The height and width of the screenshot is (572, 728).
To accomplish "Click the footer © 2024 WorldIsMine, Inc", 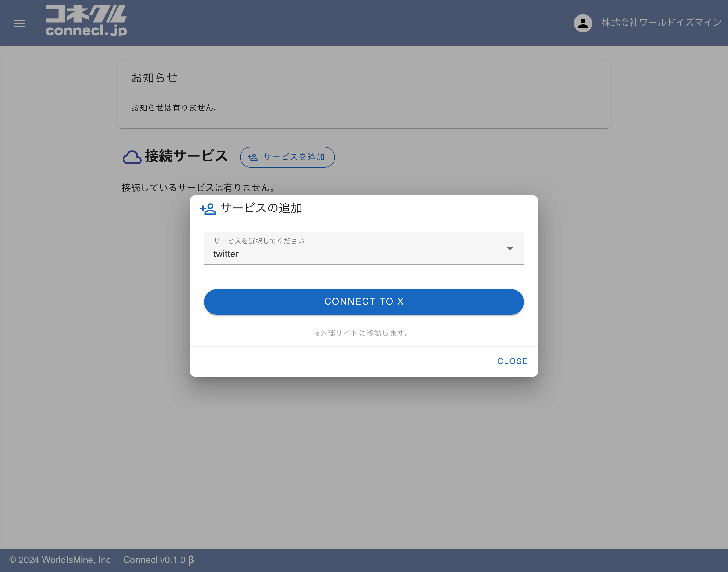I will click(60, 560).
